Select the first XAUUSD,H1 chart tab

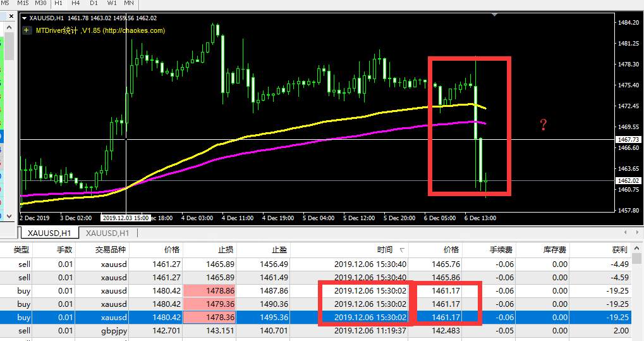click(49, 233)
